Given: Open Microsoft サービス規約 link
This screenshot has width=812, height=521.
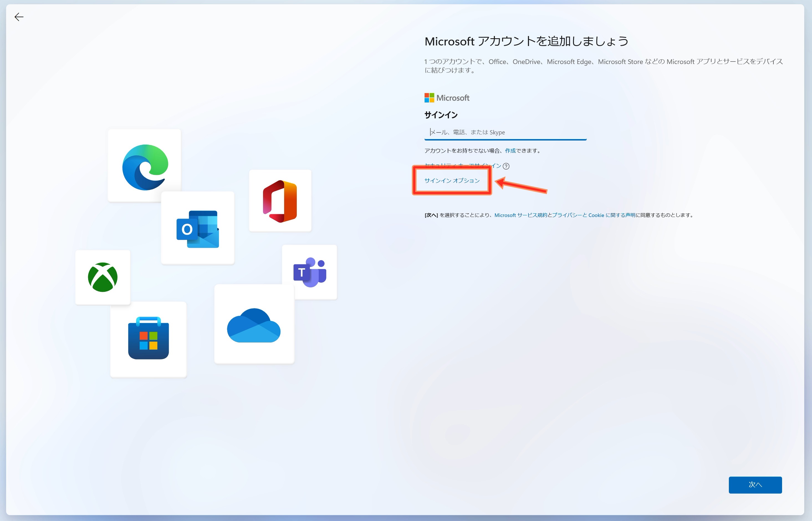Looking at the screenshot, I should [x=520, y=215].
